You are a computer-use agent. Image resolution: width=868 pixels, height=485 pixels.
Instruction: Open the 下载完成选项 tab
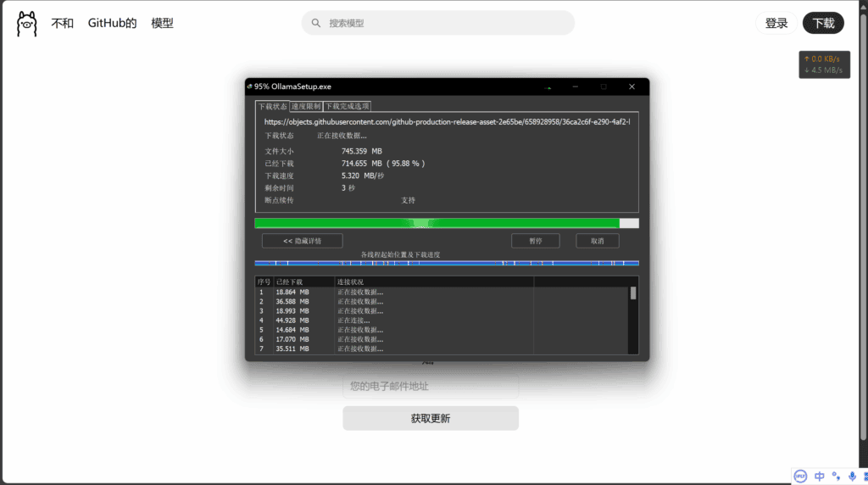[348, 107]
